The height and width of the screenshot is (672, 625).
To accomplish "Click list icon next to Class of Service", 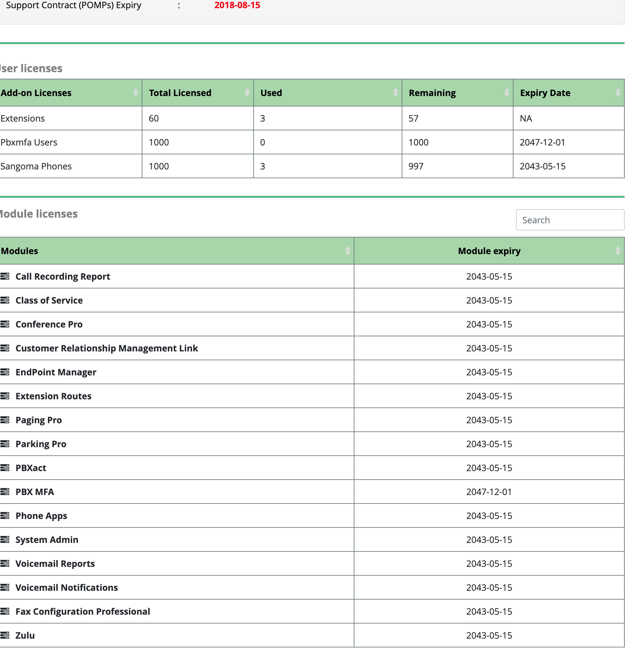I will (5, 300).
